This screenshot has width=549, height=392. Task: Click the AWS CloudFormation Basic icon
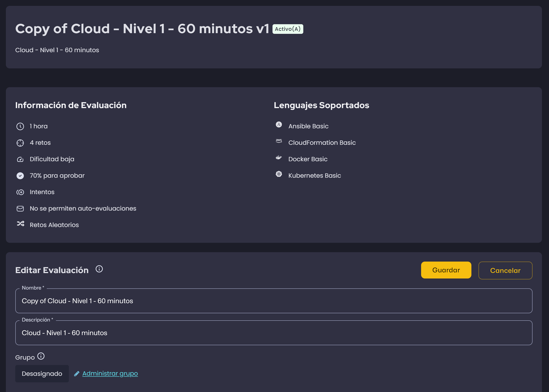point(279,141)
